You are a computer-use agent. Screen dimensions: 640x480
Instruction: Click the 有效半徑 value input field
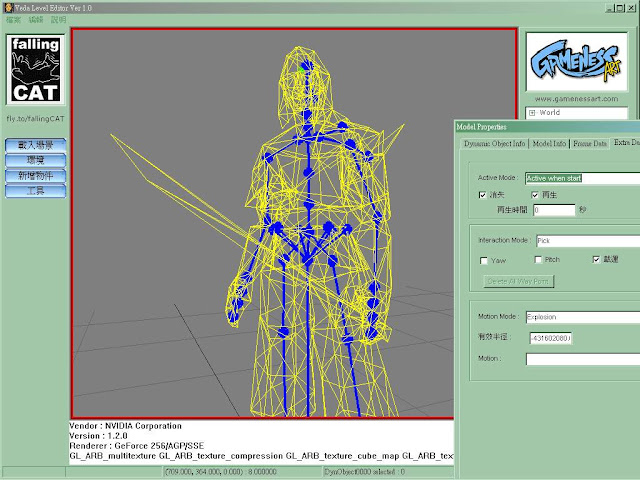[550, 338]
